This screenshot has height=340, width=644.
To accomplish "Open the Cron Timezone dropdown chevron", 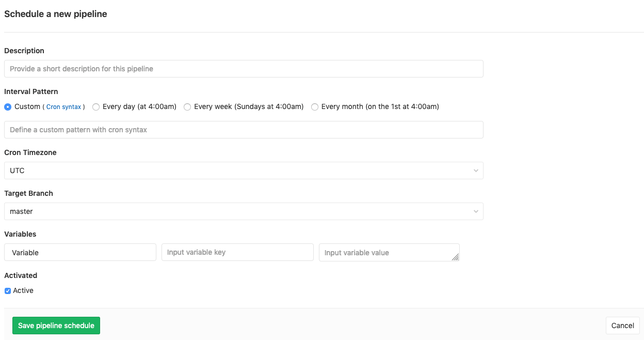I will pyautogui.click(x=476, y=171).
